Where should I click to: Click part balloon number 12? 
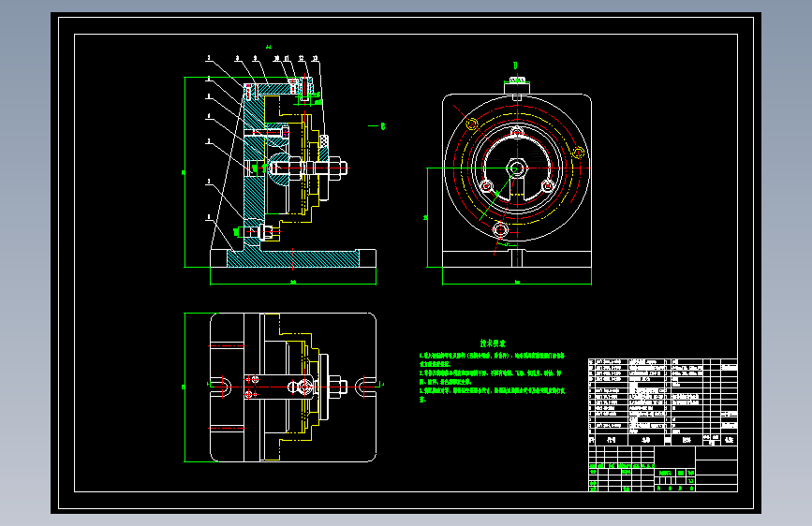click(x=301, y=59)
